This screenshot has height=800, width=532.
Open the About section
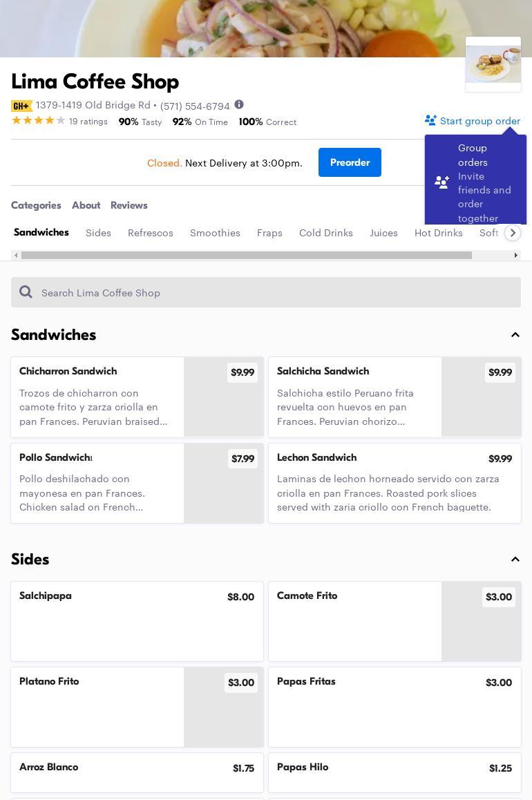click(86, 205)
